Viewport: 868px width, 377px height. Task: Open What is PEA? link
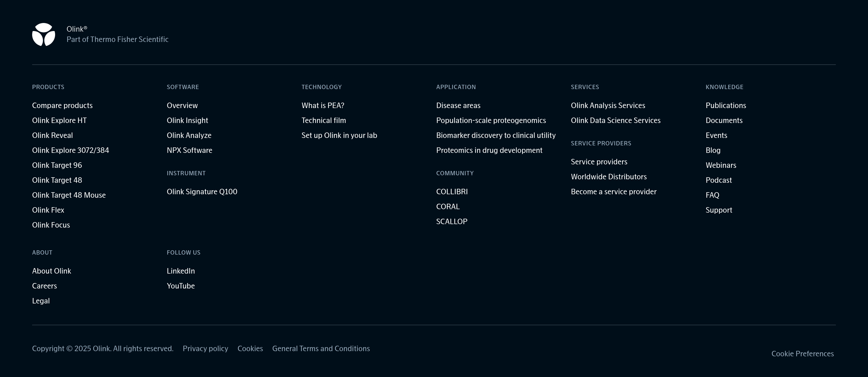pyautogui.click(x=323, y=105)
